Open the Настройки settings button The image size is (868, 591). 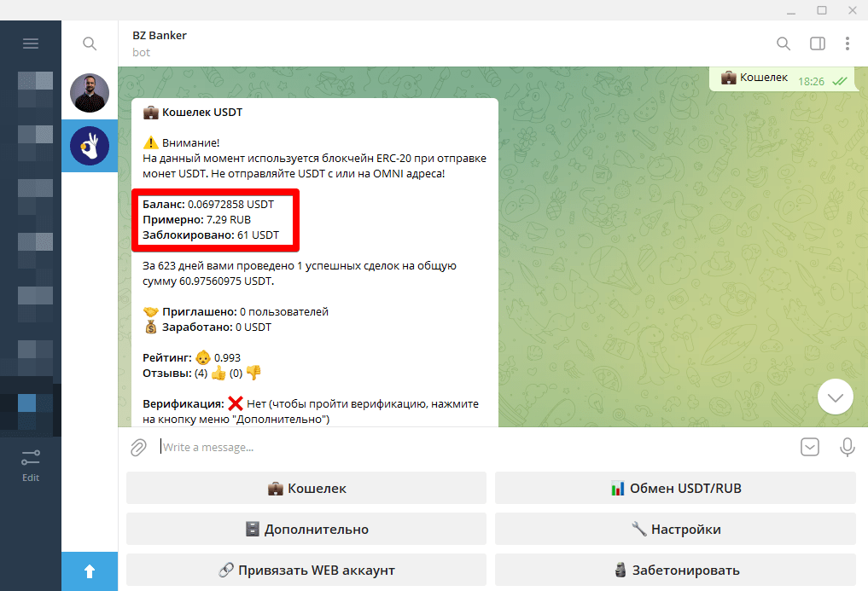(x=675, y=529)
